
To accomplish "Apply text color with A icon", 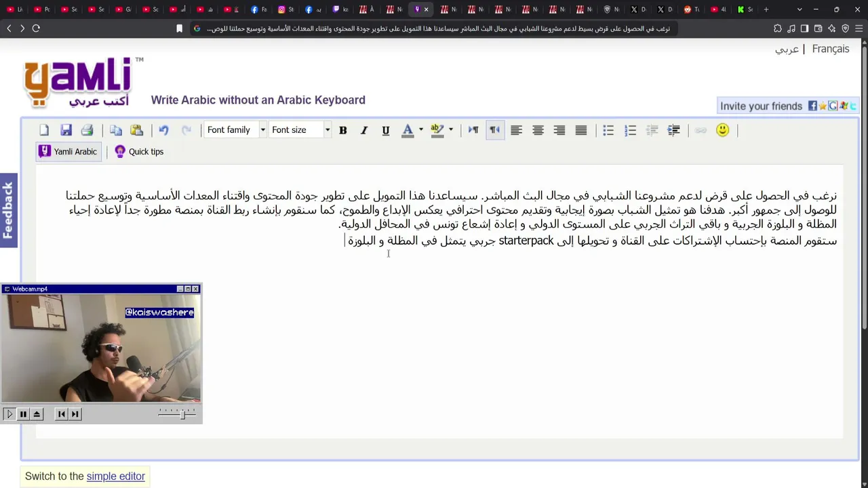I will 408,130.
